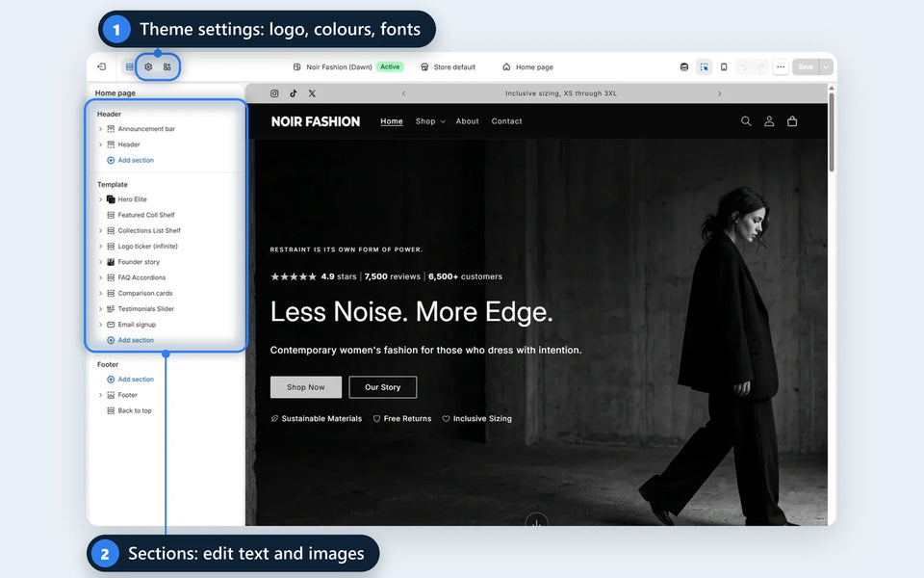Screen dimensions: 924x578
Task: Toggle the inspector selection tool
Action: tap(705, 67)
